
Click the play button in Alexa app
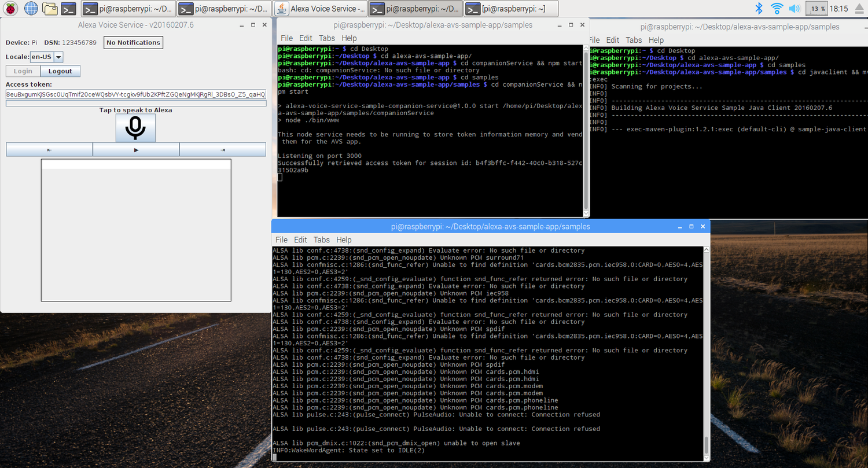(136, 150)
